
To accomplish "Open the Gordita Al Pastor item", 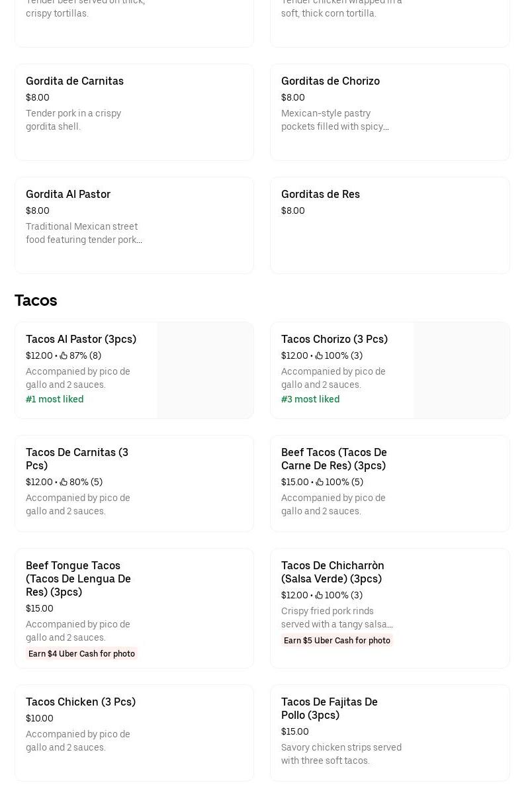I will [134, 225].
